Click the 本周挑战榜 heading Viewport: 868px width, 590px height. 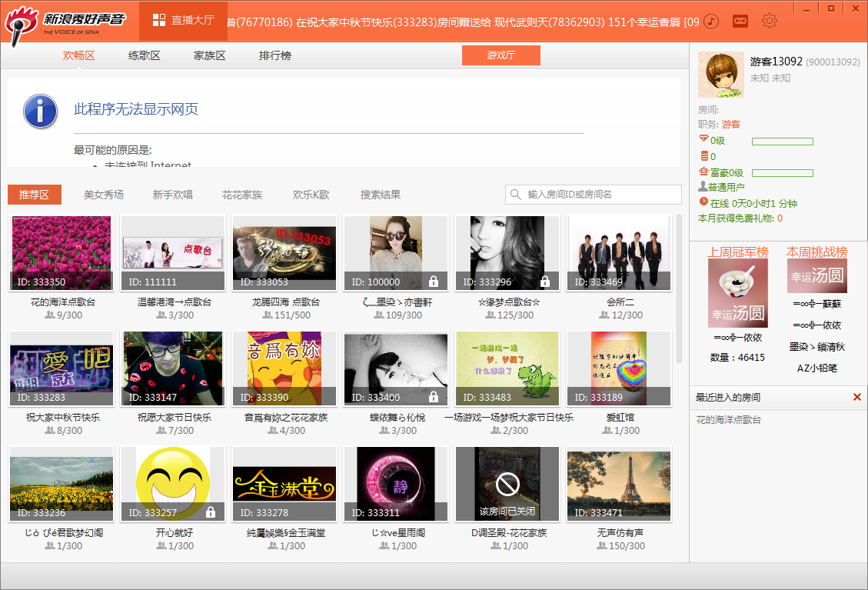(x=817, y=252)
